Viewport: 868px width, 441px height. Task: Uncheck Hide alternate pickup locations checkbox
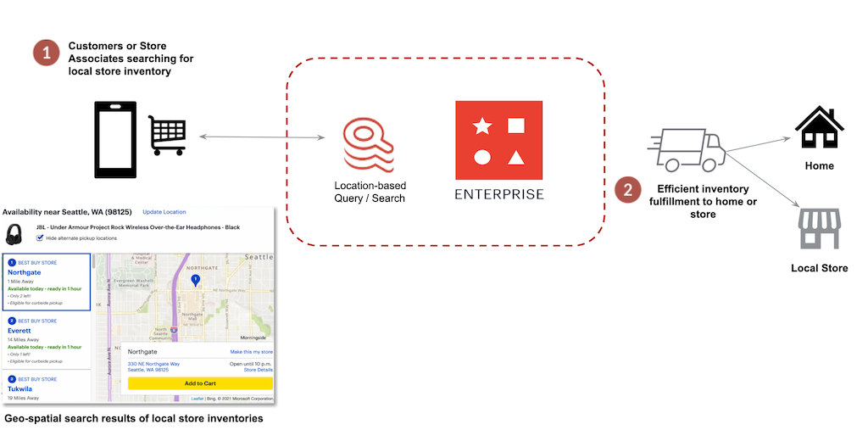(x=40, y=238)
